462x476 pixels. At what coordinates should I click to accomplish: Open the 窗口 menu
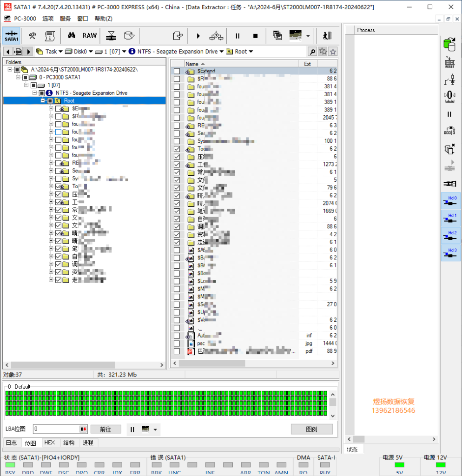point(83,19)
